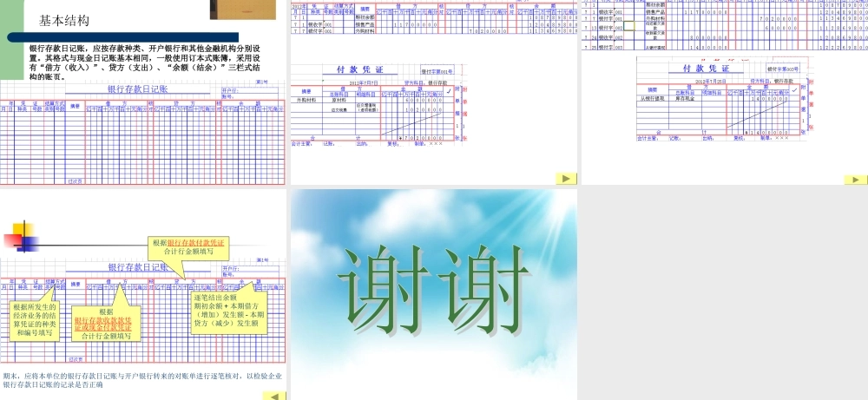The width and height of the screenshot is (868, 400).
Task: Click 从银行提取 summary in the 002 voucher
Action: click(x=652, y=98)
